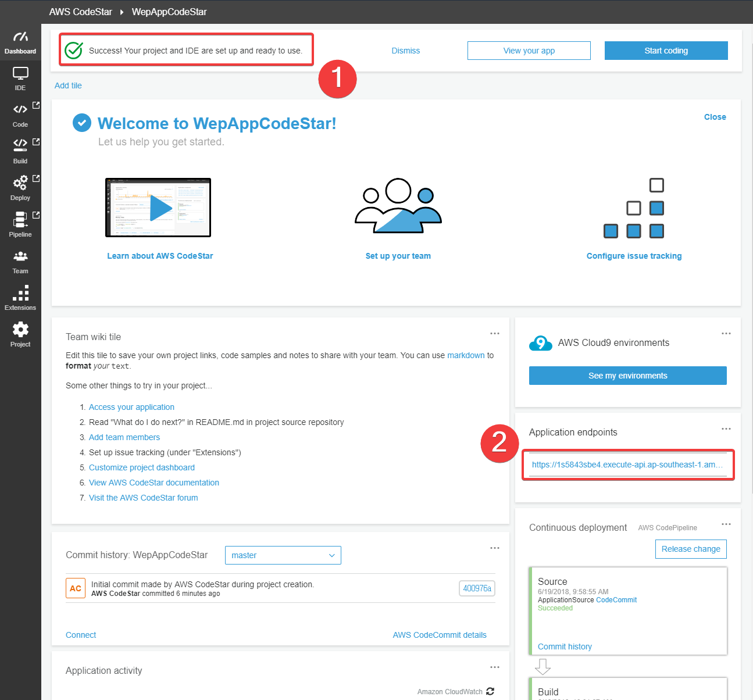Click the Set up your team people illustration
Viewport: 753px width, 700px height.
click(x=398, y=206)
